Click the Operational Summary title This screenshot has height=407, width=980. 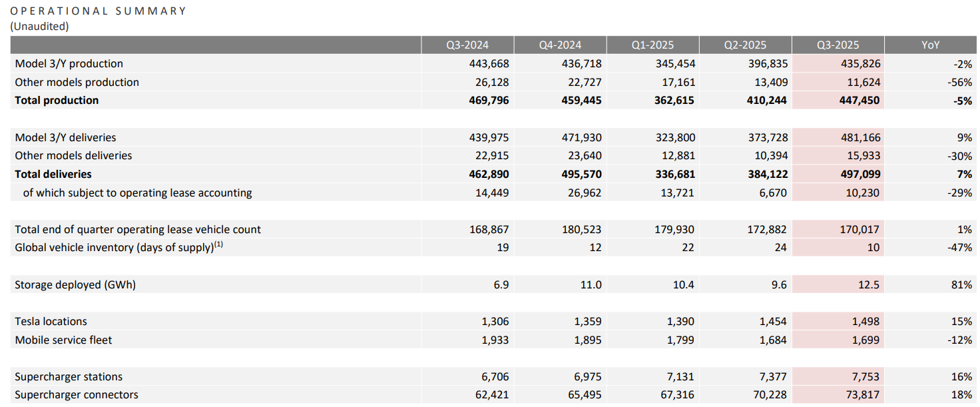point(99,11)
